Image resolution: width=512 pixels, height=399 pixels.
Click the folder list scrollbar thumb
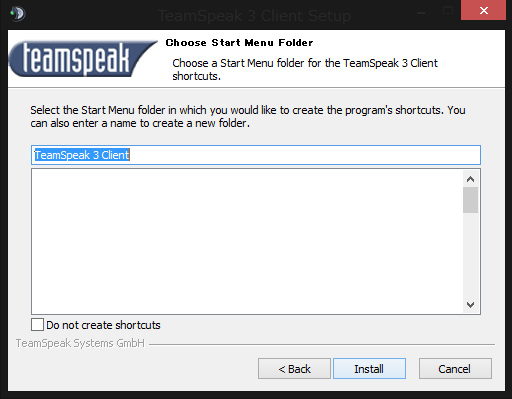(x=470, y=200)
